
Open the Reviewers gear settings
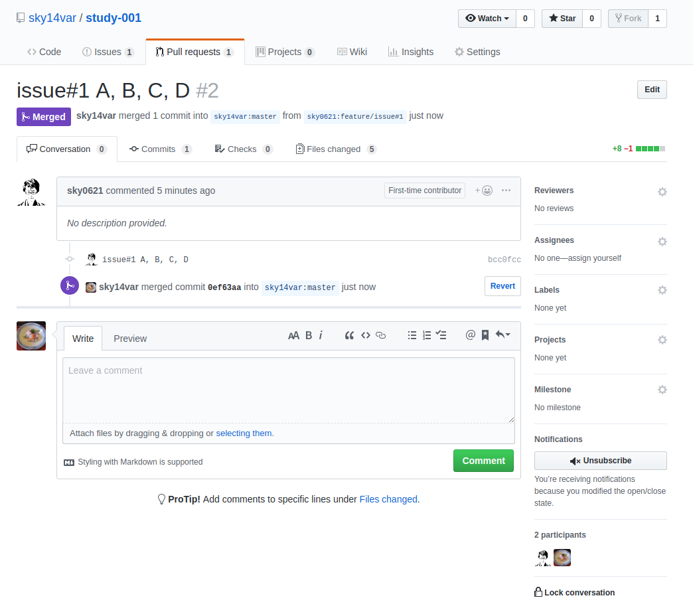coord(662,192)
